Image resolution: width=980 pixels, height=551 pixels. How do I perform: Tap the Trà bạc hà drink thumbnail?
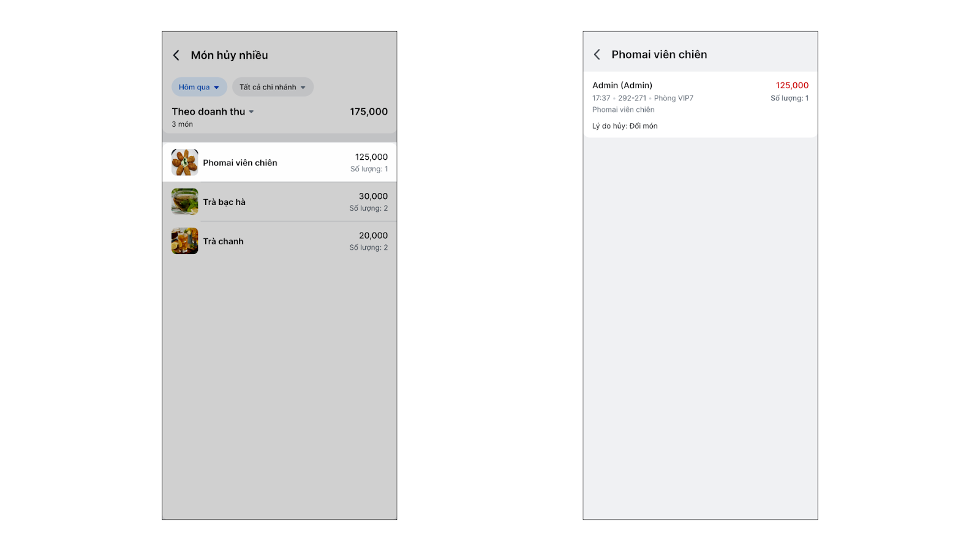point(184,202)
